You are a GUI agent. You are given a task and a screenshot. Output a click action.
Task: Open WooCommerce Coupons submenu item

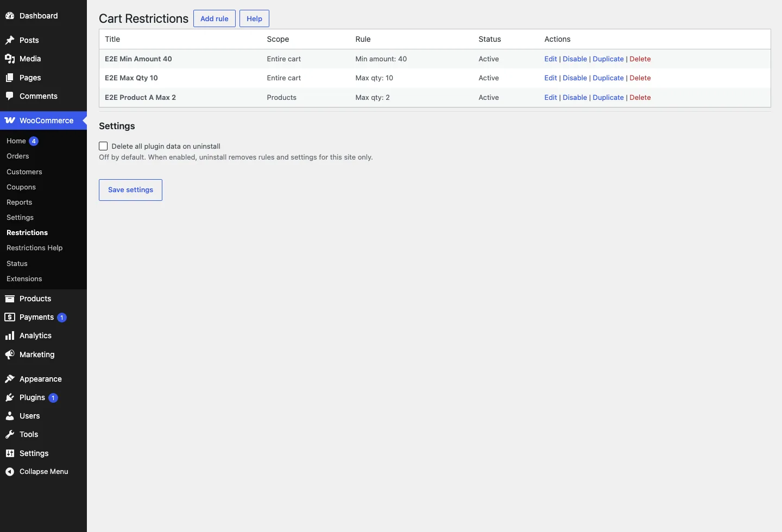21,187
